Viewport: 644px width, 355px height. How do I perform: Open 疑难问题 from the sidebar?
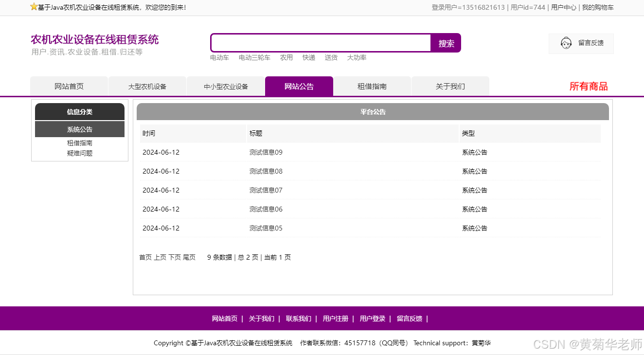coord(79,153)
